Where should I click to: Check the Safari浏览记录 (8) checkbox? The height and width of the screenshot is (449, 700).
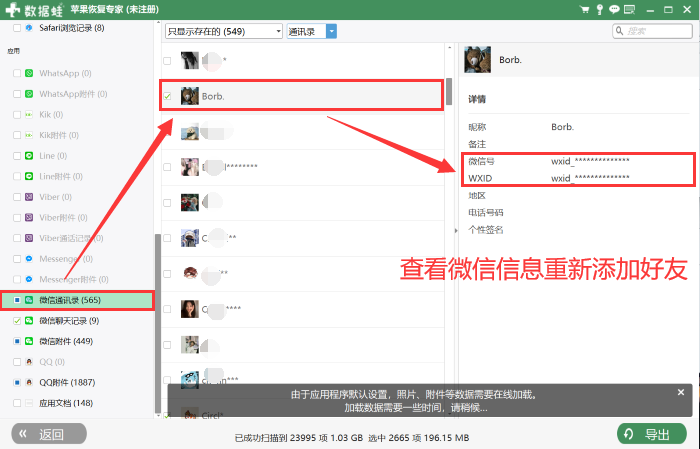17,28
